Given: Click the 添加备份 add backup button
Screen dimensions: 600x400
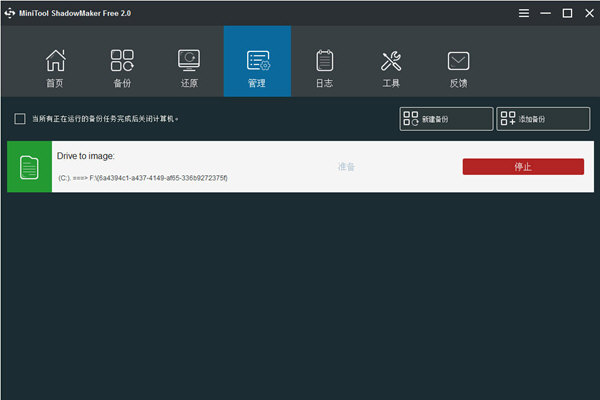Looking at the screenshot, I should tap(543, 119).
